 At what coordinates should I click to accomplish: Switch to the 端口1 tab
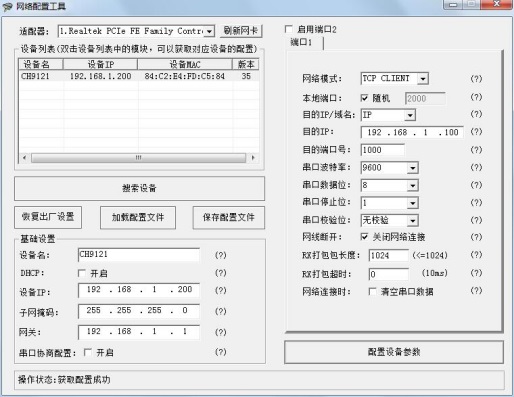(301, 42)
